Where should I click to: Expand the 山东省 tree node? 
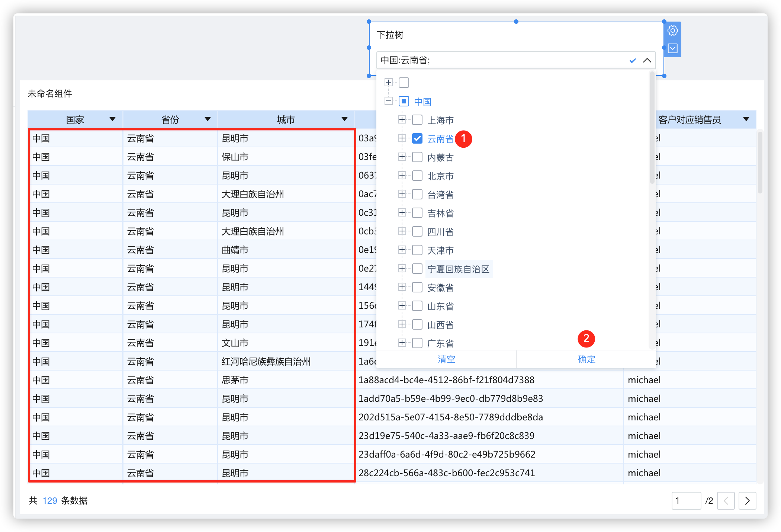pyautogui.click(x=402, y=305)
